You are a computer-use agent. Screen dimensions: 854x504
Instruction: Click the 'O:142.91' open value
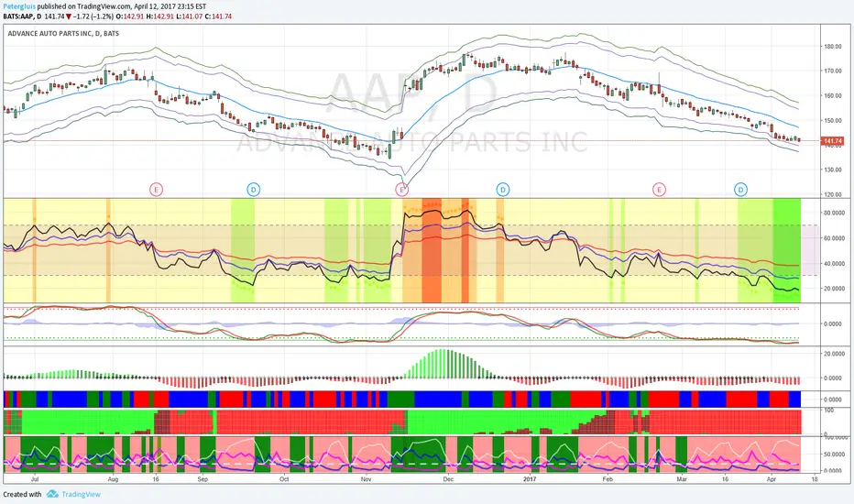point(131,16)
